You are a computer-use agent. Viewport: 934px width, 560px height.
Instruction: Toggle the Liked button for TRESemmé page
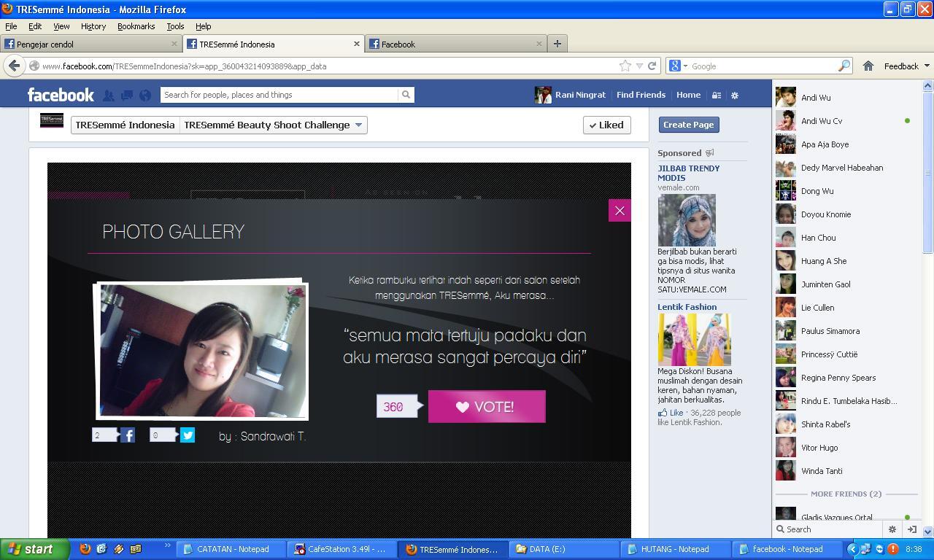coord(607,125)
